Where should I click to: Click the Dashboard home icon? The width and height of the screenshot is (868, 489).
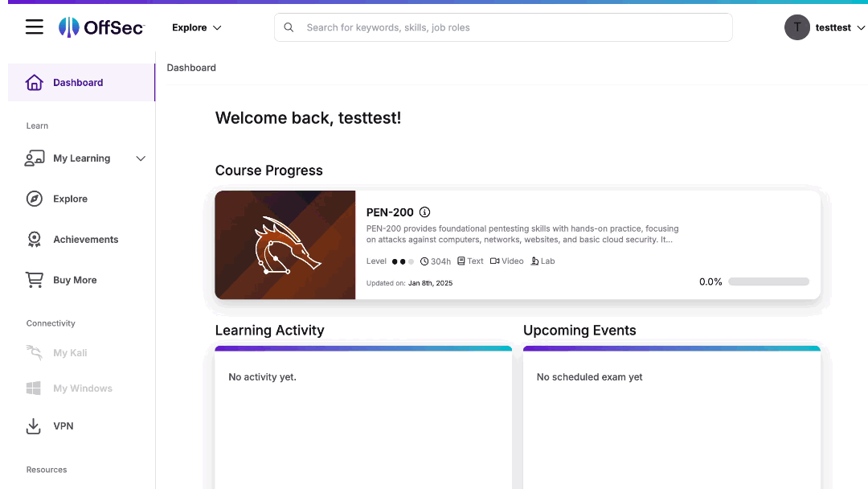(35, 83)
